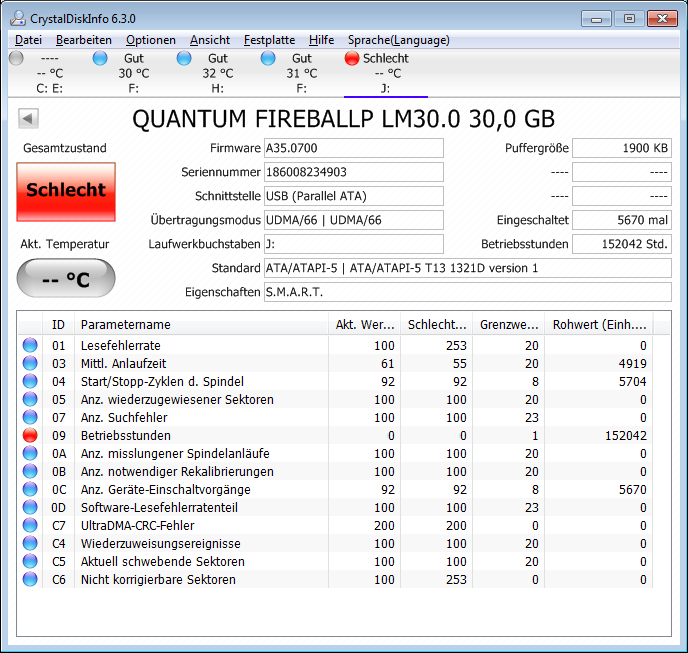Image resolution: width=688 pixels, height=653 pixels.
Task: Select the red Schlecht disk icon for J:
Action: tap(352, 58)
